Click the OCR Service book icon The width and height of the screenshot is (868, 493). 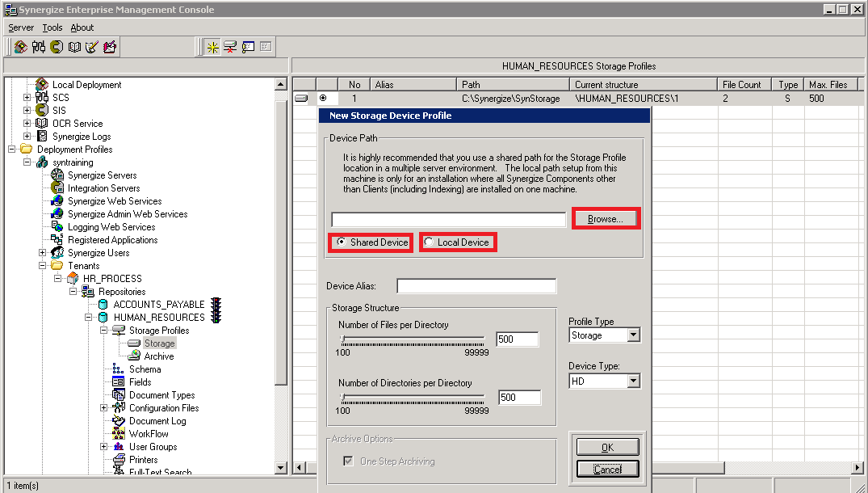[41, 123]
